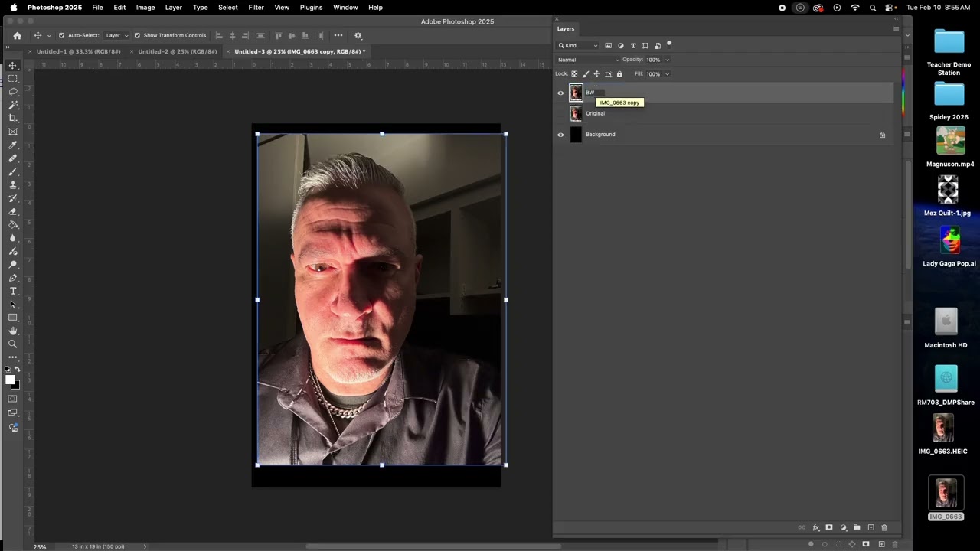Select the Background layer name
Viewport: 980px width, 551px height.
click(600, 135)
